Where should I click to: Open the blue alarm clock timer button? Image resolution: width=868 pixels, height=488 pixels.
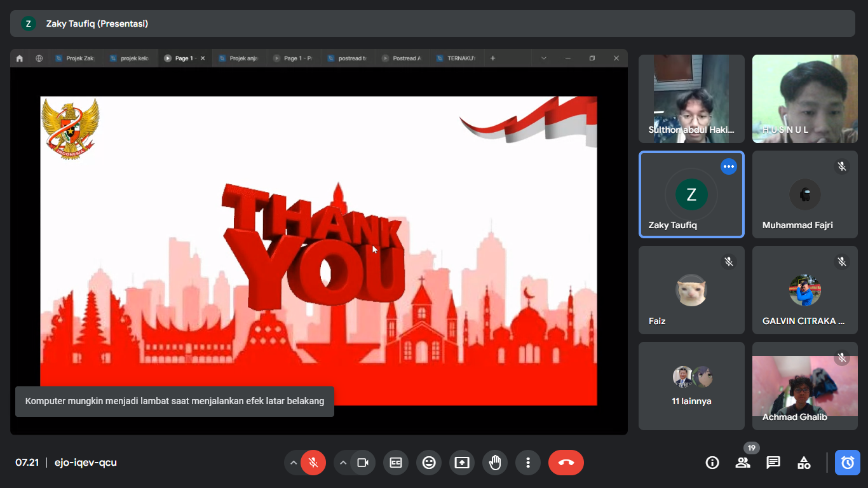point(848,463)
